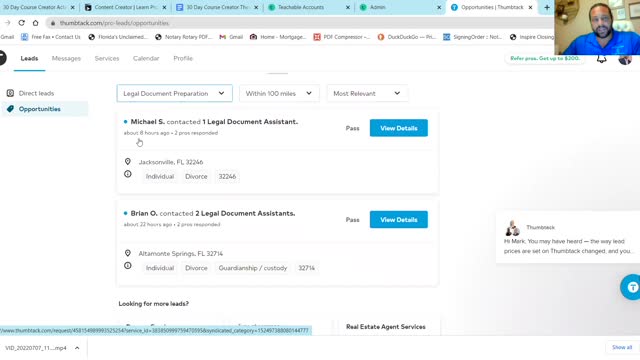This screenshot has height=360, width=640.
Task: Close the Content Creator tab
Action: tap(164, 7)
